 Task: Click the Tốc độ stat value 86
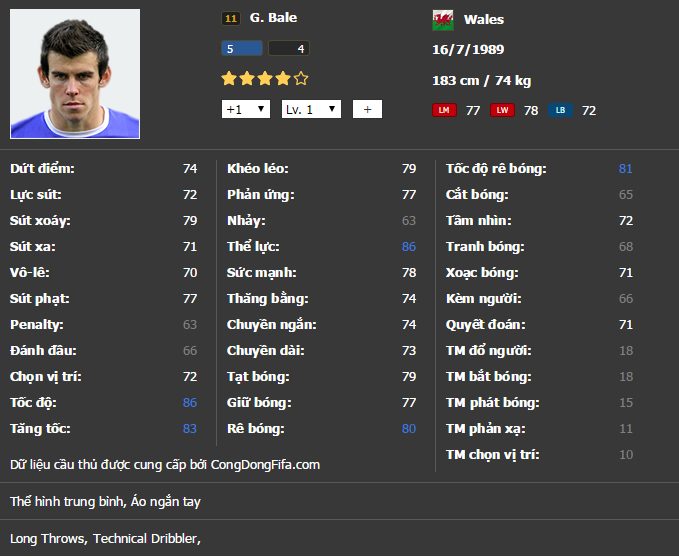(x=190, y=402)
